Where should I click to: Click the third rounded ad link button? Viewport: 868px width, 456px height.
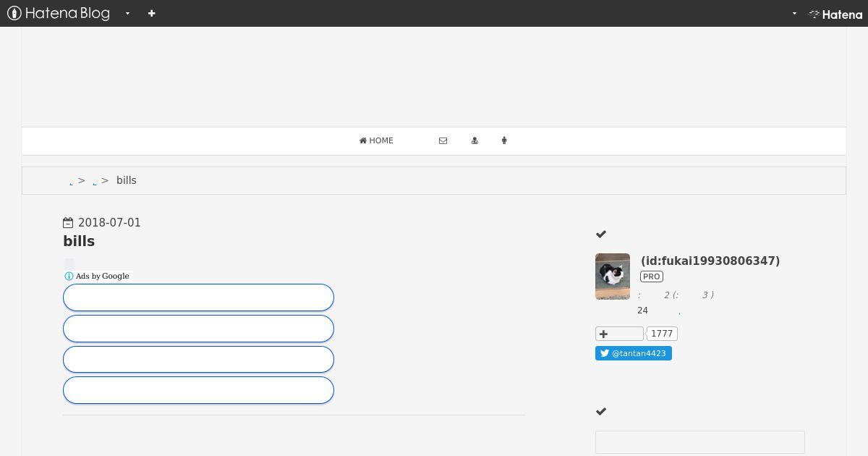[x=198, y=359]
